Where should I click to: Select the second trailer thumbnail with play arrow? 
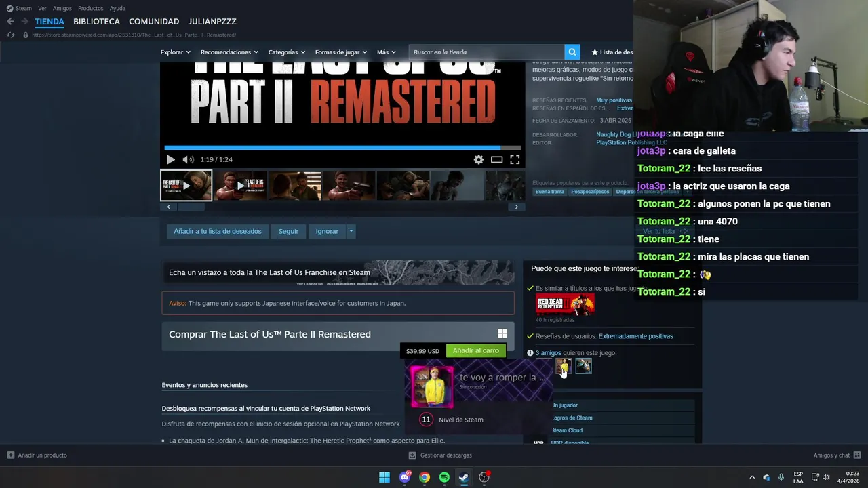tap(240, 185)
